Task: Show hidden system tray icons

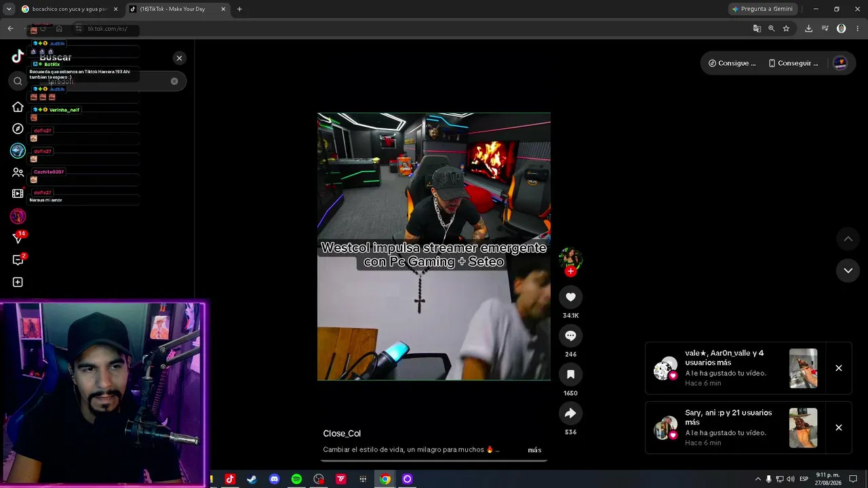Action: (758, 479)
